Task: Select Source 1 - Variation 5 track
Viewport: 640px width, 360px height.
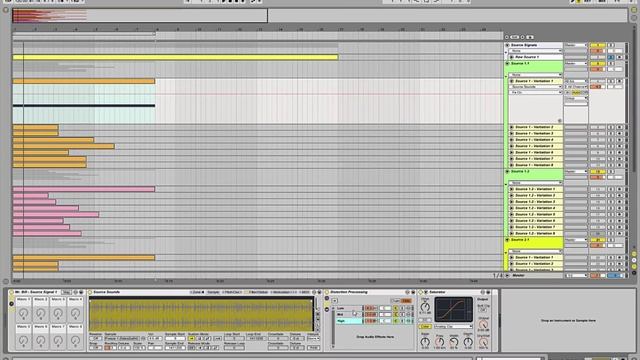Action: (x=535, y=146)
